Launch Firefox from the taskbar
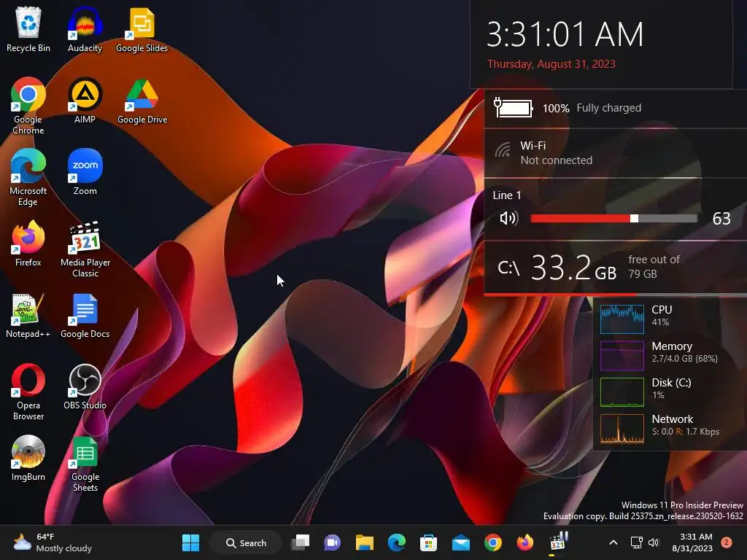 click(525, 542)
